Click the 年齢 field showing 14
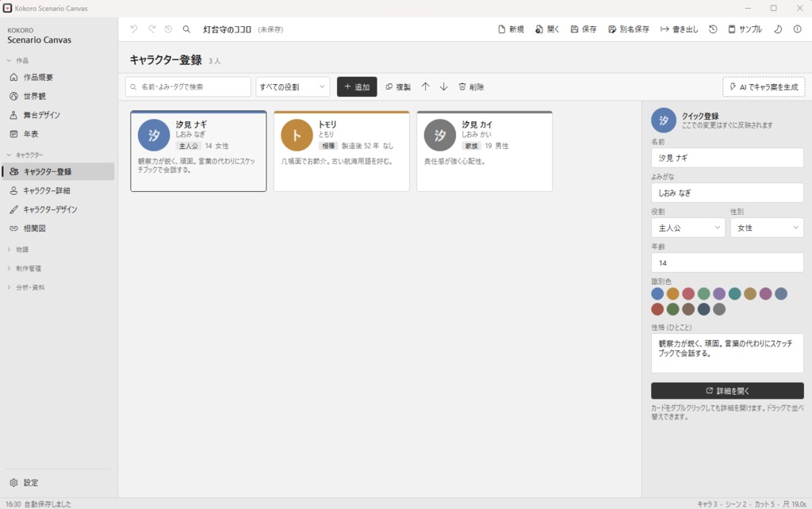This screenshot has height=509, width=812. click(728, 263)
